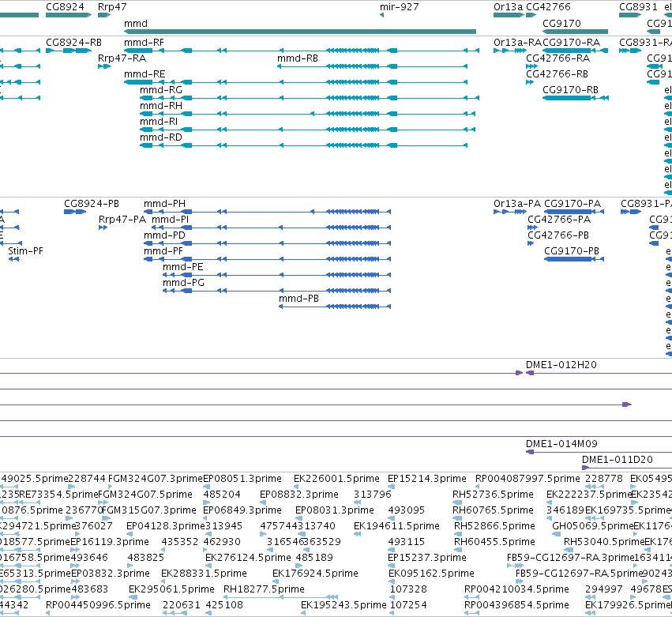This screenshot has height=617, width=672.
Task: Click the DME1-012H20 clone label
Action: (561, 365)
